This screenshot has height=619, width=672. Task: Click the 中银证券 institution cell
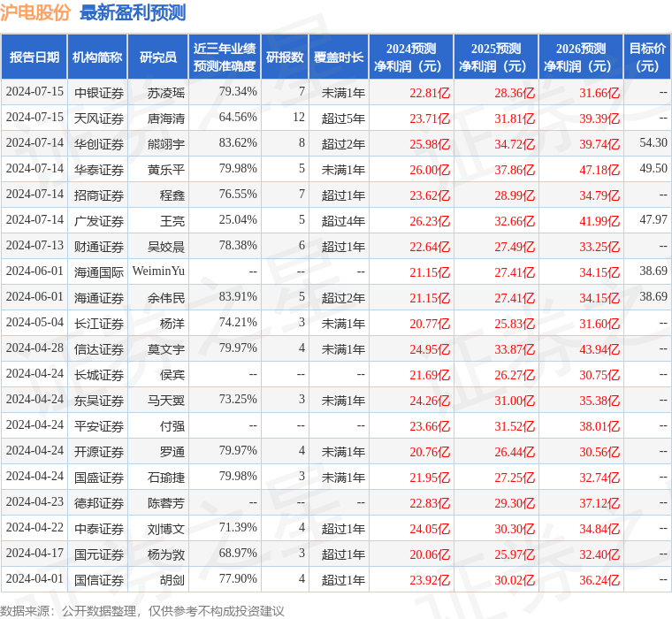coord(99,93)
